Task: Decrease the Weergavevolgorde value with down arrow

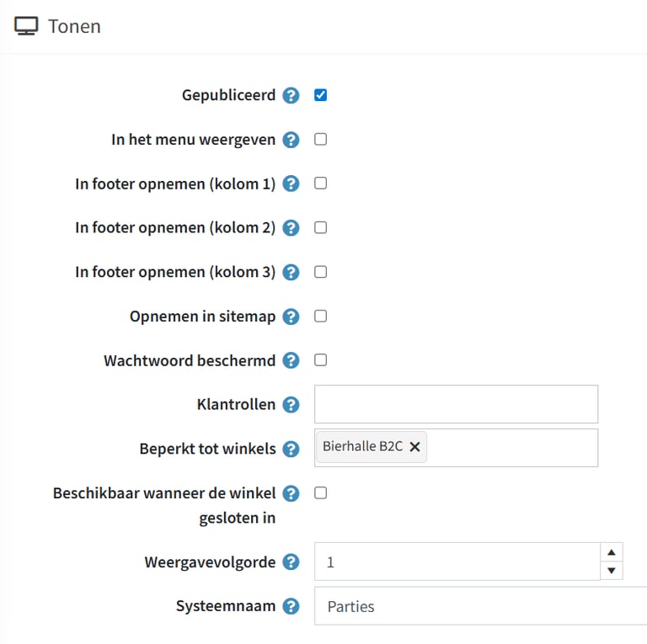Action: pos(612,571)
